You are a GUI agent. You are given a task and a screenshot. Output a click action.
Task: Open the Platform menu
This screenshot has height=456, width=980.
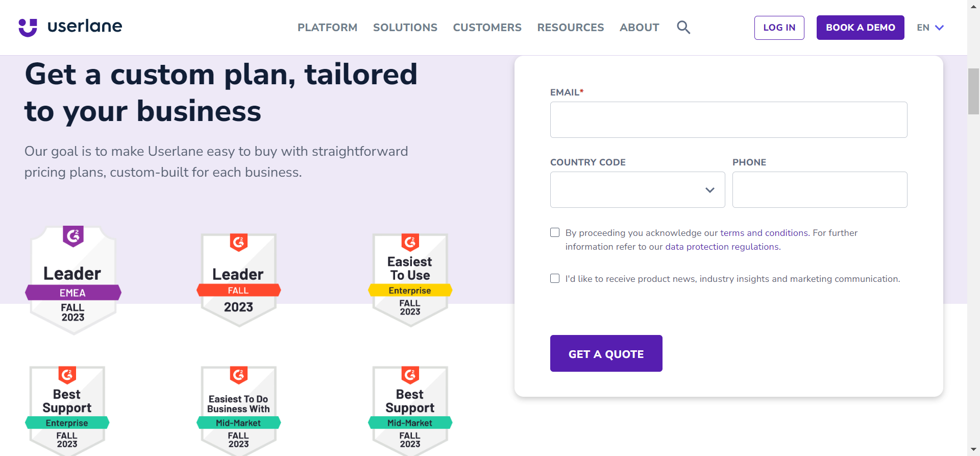[327, 28]
